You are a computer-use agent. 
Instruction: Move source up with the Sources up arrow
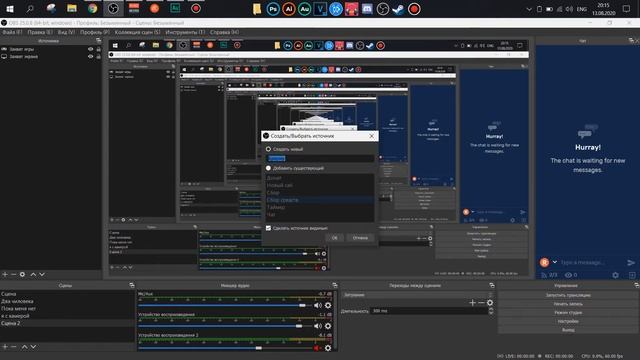pos(33,274)
